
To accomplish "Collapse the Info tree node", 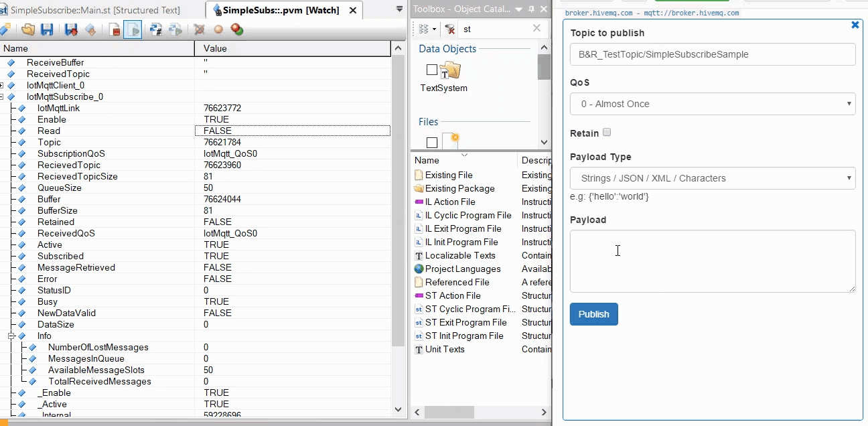I will click(11, 336).
